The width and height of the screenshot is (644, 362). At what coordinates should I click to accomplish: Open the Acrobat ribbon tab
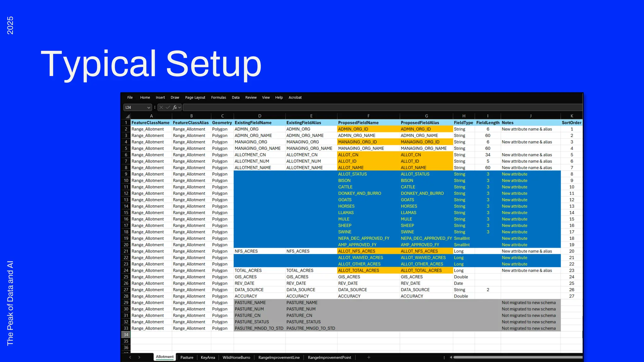click(x=295, y=97)
